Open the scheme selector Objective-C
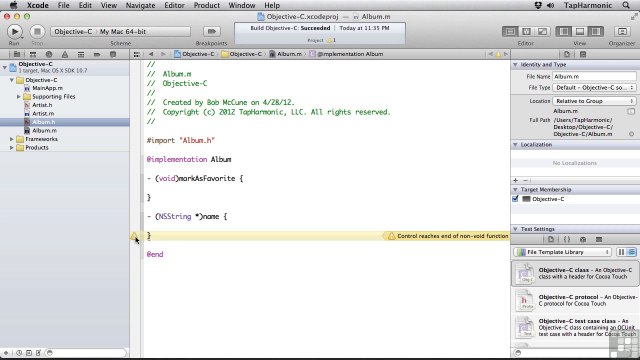 73,31
